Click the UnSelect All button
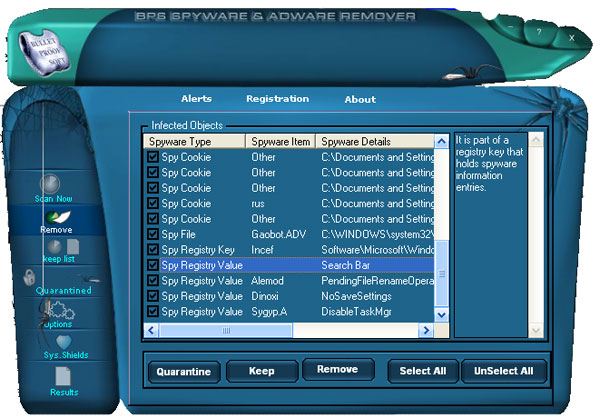The image size is (600, 418). (504, 371)
